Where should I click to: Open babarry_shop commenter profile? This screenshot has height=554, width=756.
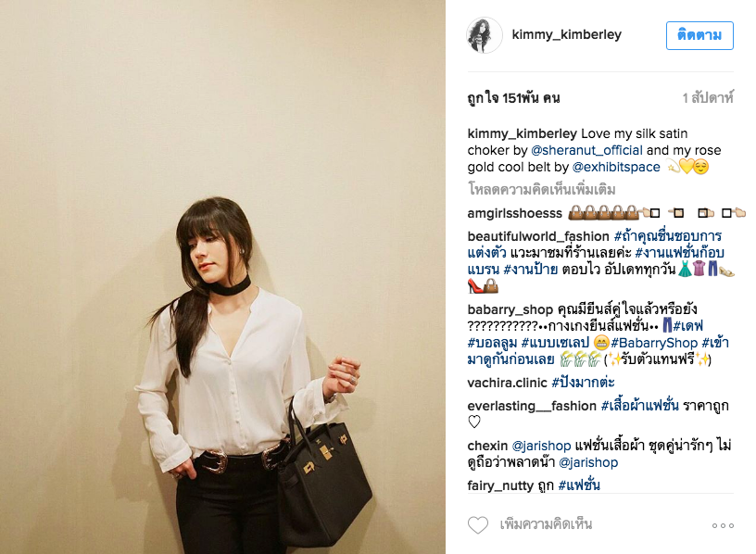pyautogui.click(x=510, y=309)
